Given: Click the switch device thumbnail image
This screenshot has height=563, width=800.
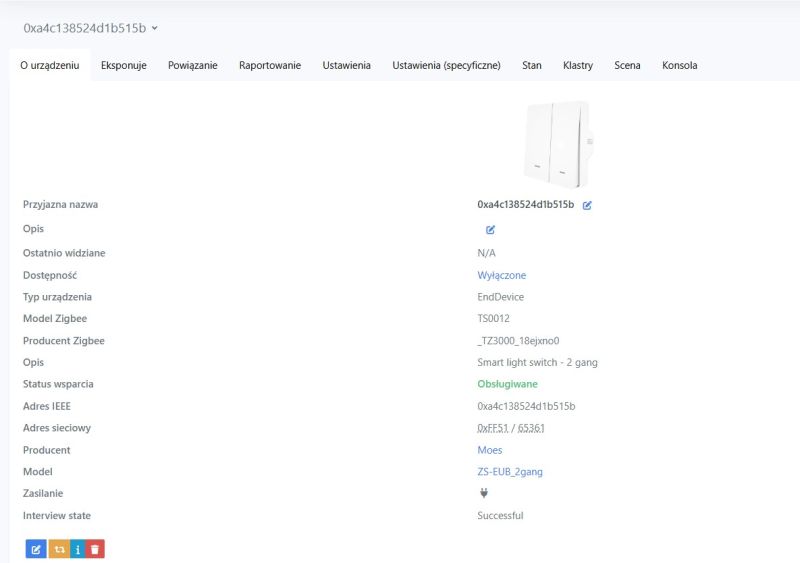Looking at the screenshot, I should click(559, 144).
